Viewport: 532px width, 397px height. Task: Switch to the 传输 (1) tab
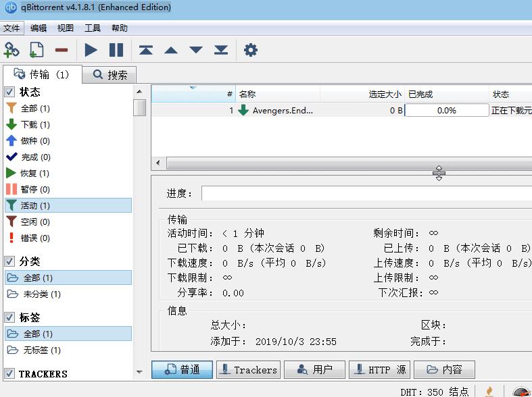coord(42,74)
